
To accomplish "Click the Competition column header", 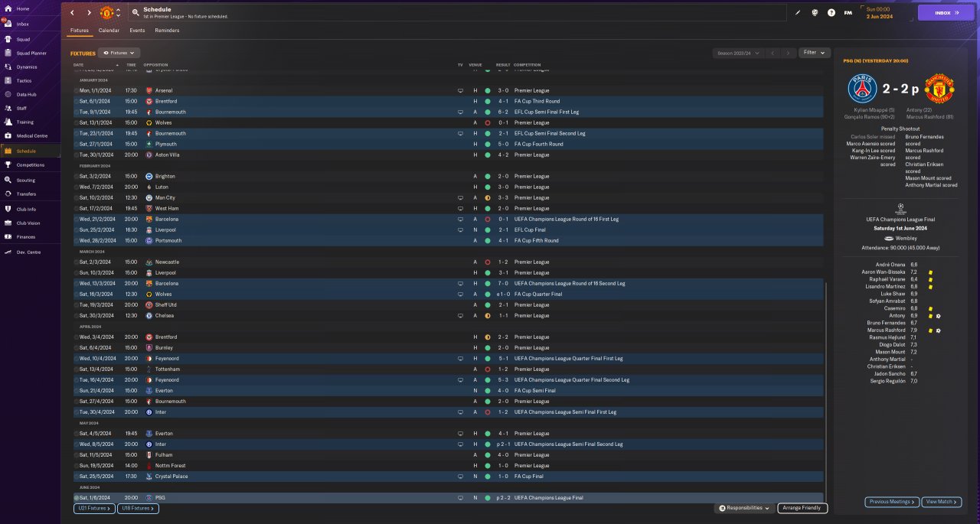I will coord(527,65).
